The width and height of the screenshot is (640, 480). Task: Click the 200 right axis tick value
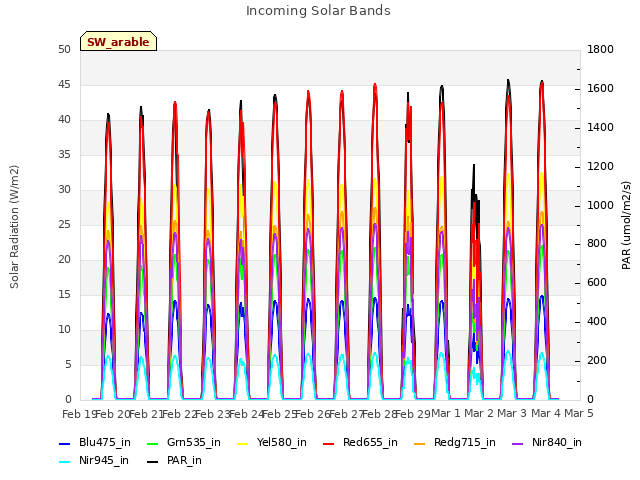click(597, 361)
